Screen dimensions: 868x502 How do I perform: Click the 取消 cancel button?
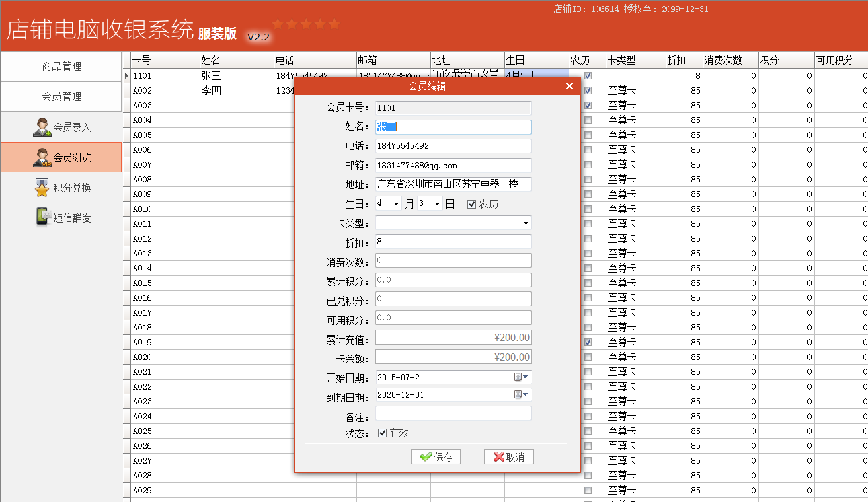pyautogui.click(x=508, y=456)
